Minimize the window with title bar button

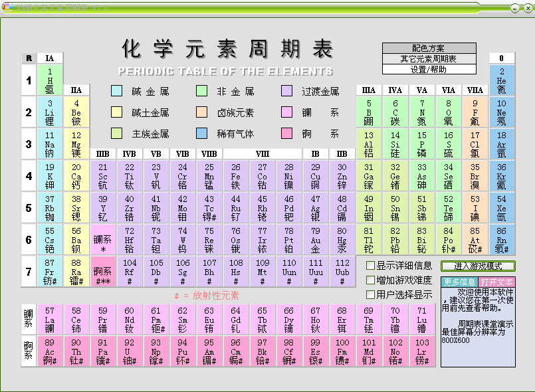(515, 8)
